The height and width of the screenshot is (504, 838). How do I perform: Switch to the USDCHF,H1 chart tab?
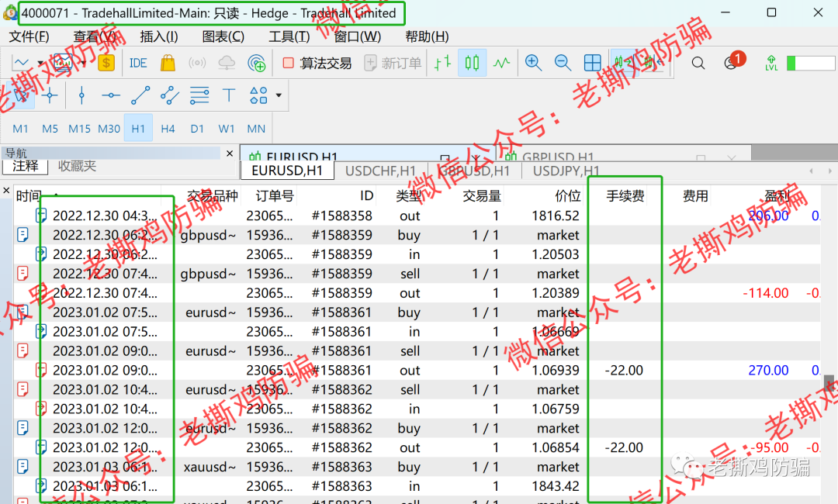pos(380,171)
